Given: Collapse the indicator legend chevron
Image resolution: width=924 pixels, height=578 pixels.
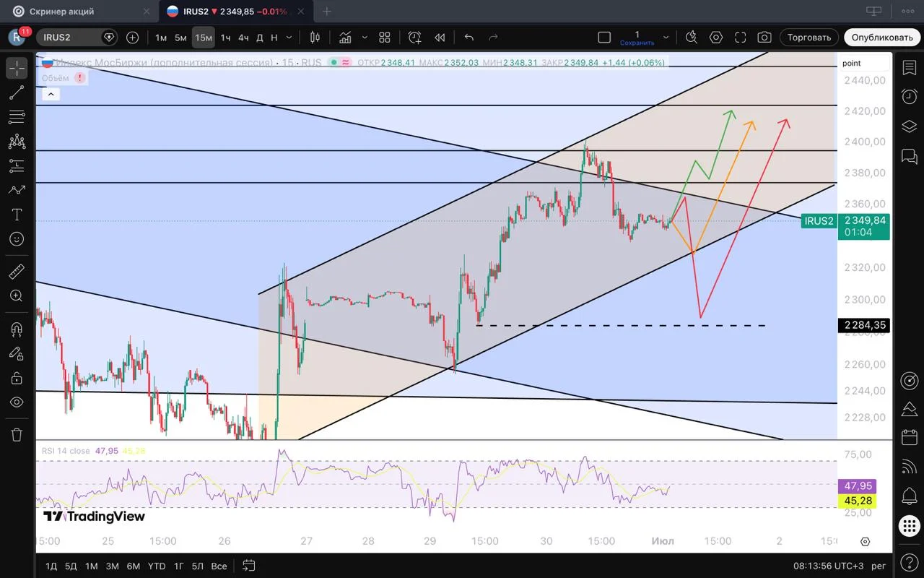Looking at the screenshot, I should point(50,93).
